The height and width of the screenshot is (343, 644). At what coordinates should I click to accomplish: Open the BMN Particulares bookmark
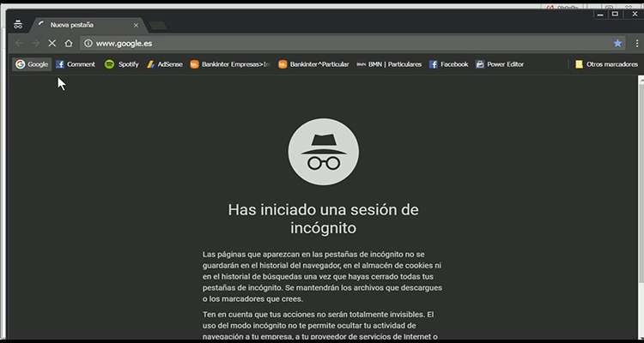tap(389, 64)
